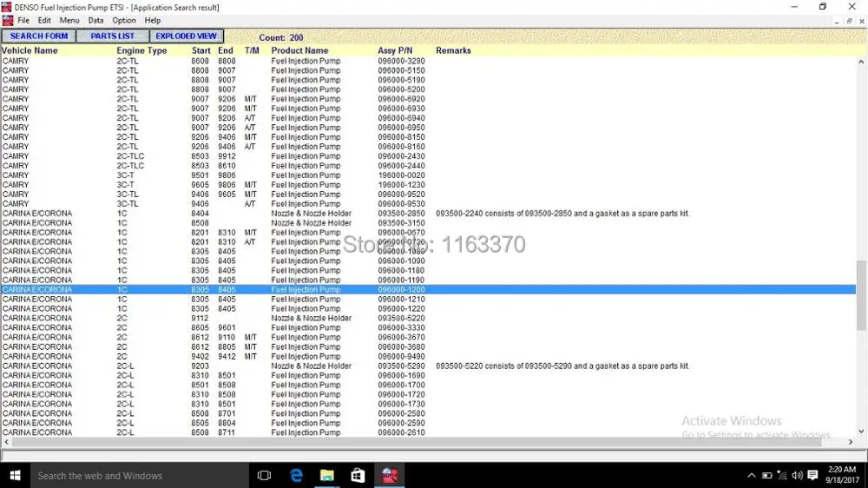Open the EXPLODED VIEW button
The width and height of the screenshot is (868, 488).
coord(186,36)
